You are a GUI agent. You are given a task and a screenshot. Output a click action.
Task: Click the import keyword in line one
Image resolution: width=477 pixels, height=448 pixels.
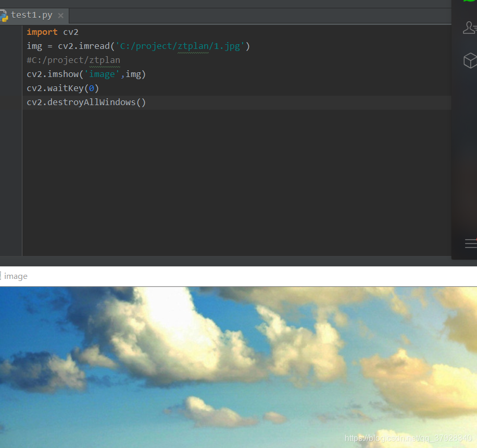pos(42,32)
